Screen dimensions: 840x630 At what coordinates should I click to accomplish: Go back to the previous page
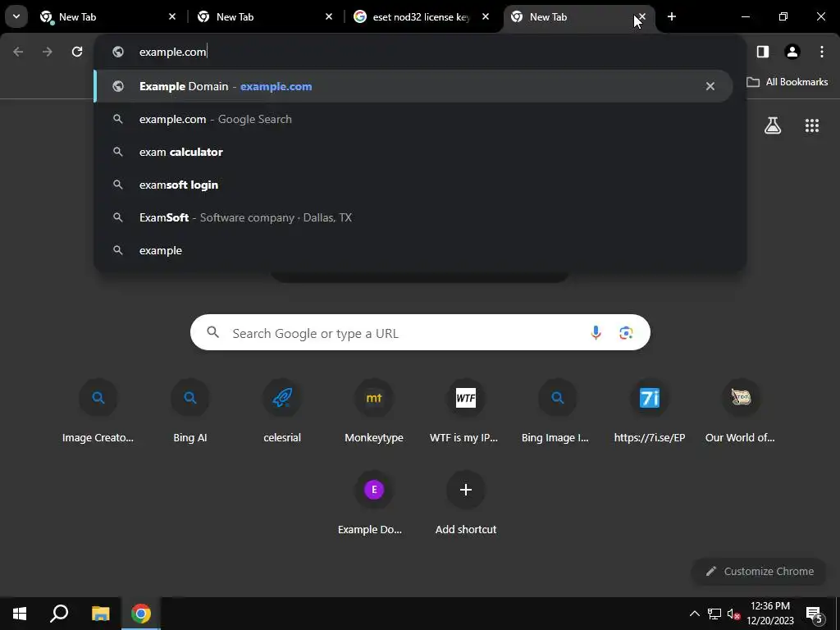tap(18, 52)
